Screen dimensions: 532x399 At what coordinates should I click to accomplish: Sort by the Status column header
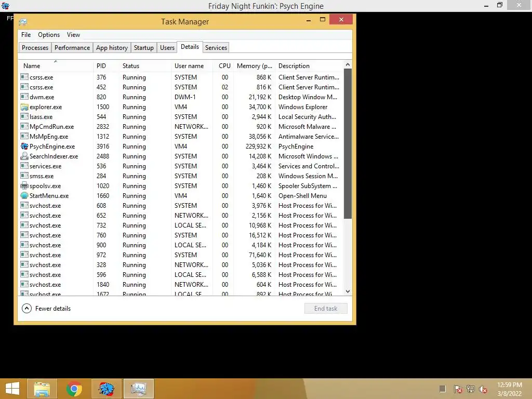[x=145, y=66]
